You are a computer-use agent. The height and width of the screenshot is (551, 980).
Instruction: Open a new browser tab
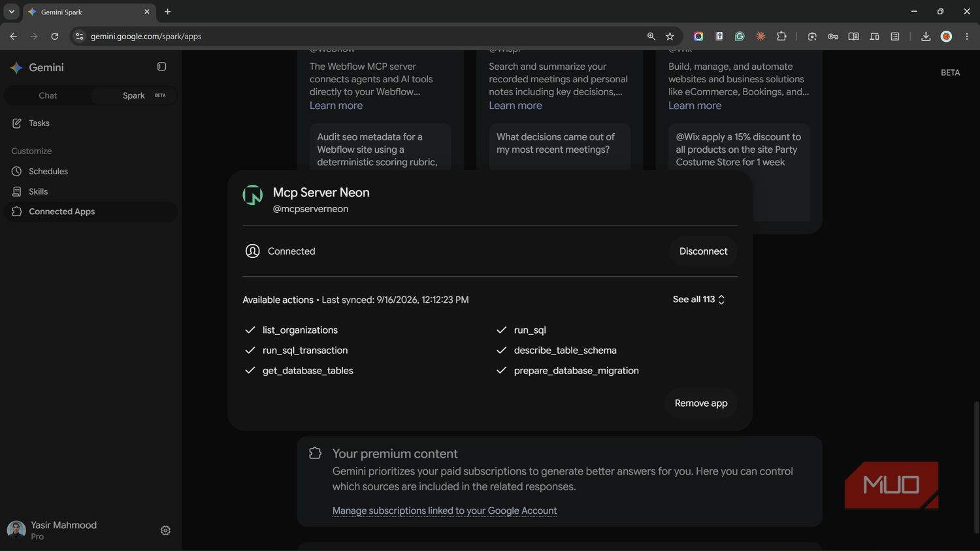coord(167,12)
